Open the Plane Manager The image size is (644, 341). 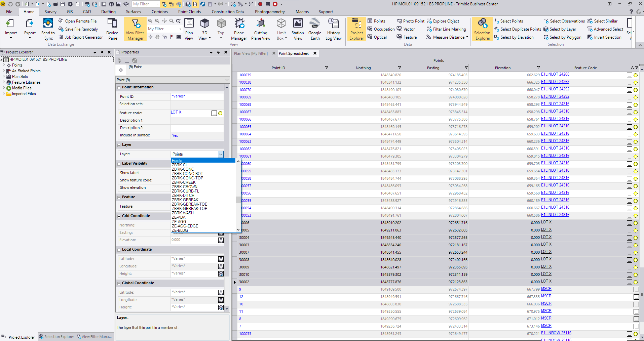coord(239,29)
